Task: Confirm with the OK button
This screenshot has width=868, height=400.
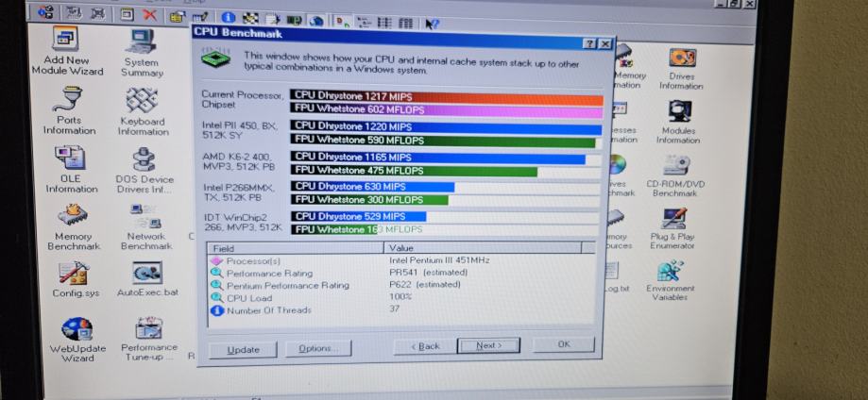Action: tap(564, 344)
